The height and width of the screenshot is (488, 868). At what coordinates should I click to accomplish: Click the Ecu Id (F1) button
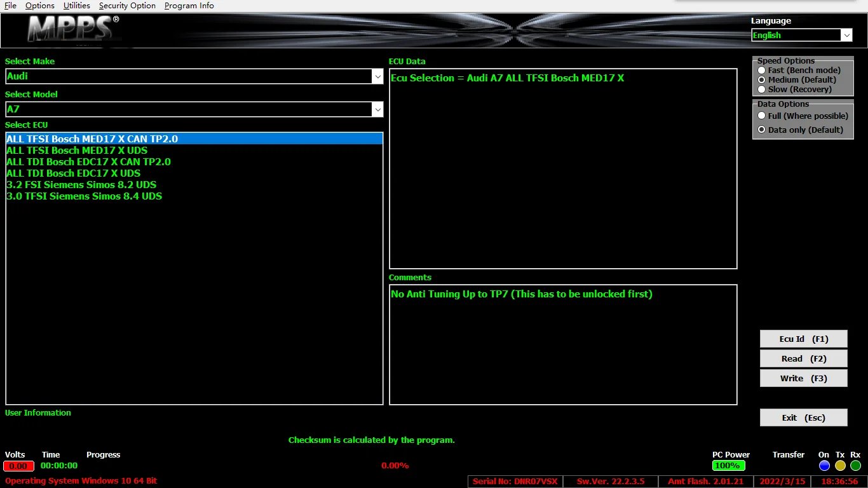coord(803,339)
